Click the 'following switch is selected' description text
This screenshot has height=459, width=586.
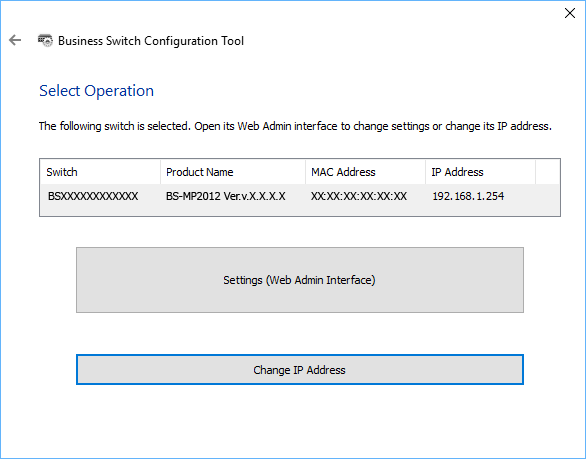click(295, 126)
